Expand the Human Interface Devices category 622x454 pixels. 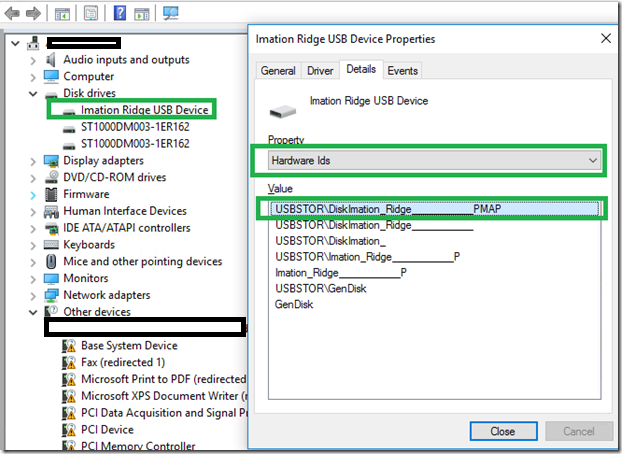(33, 212)
